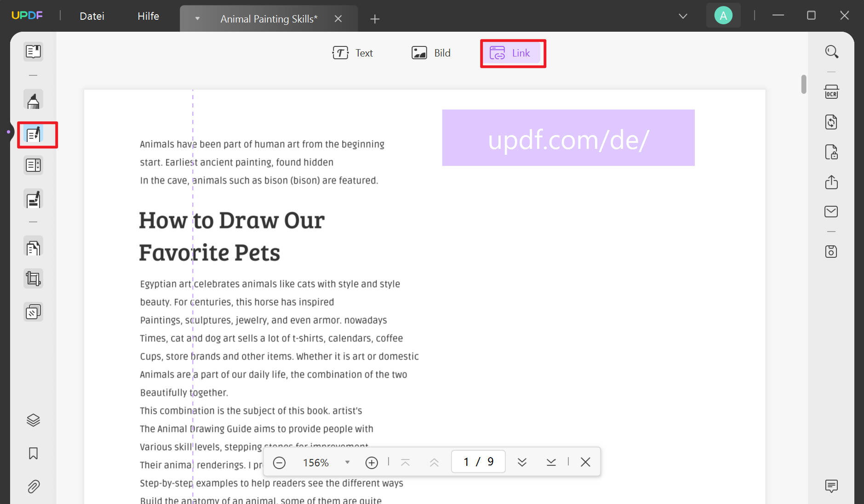This screenshot has width=864, height=504.
Task: Open the crop pages tool
Action: 33,278
